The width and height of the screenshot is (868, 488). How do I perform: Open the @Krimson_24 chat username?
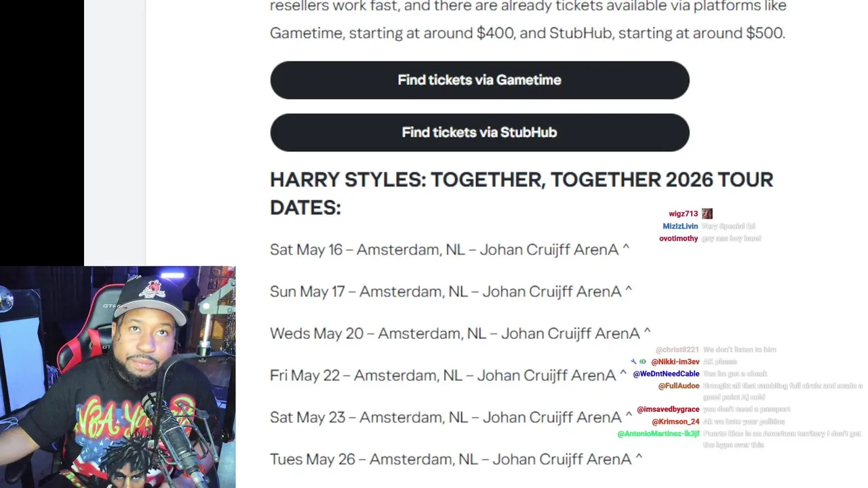pos(675,422)
